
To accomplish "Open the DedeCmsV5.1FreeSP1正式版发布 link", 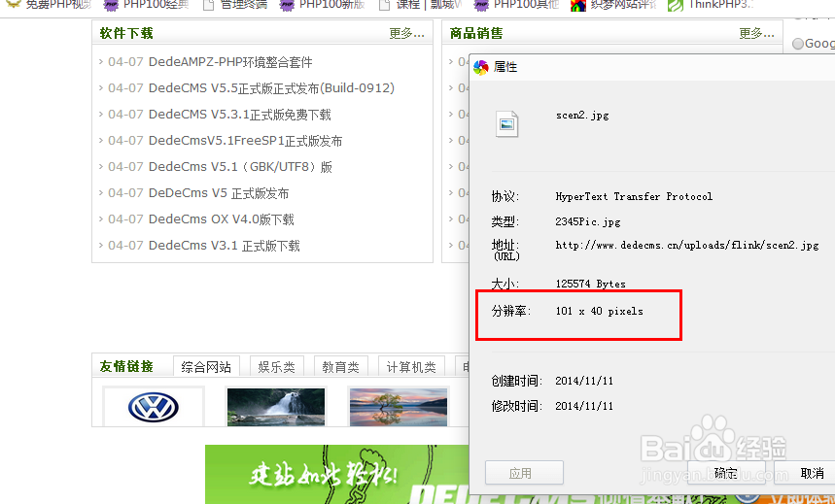I will pyautogui.click(x=246, y=141).
